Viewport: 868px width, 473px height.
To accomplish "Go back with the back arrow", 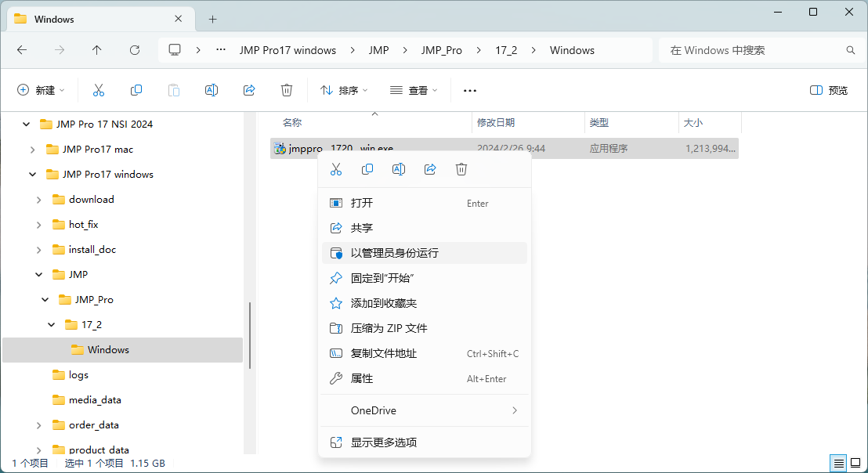I will pos(22,50).
